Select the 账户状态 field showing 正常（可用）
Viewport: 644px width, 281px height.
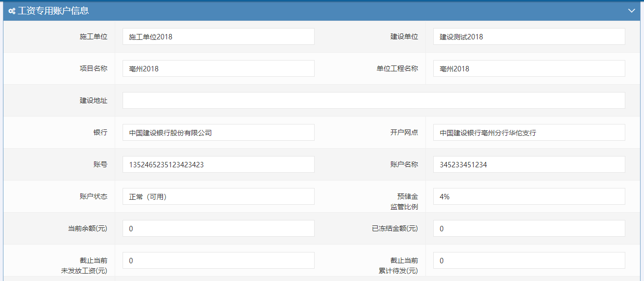tap(218, 196)
